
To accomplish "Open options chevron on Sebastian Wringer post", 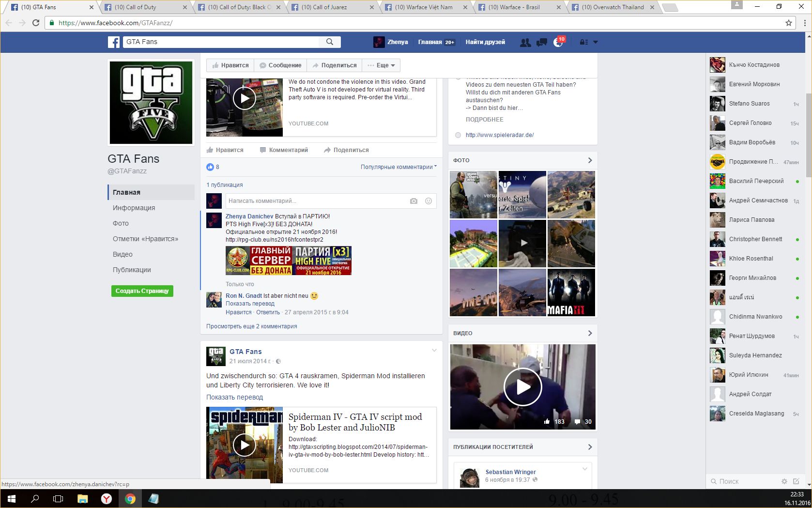I will click(585, 469).
